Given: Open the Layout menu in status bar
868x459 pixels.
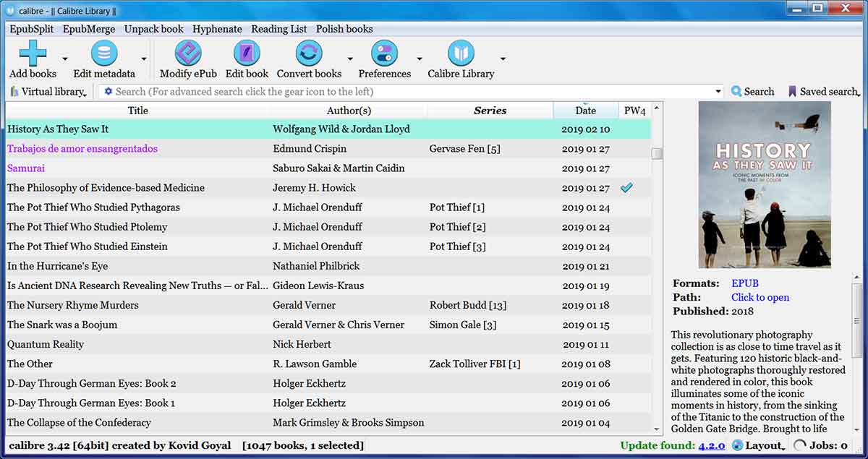Looking at the screenshot, I should pyautogui.click(x=757, y=445).
